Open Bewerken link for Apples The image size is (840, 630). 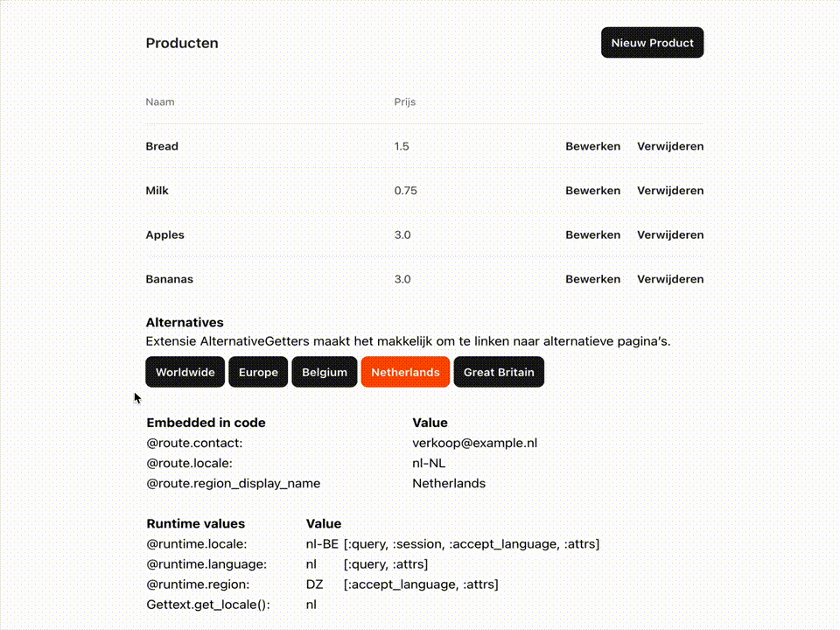pos(592,234)
